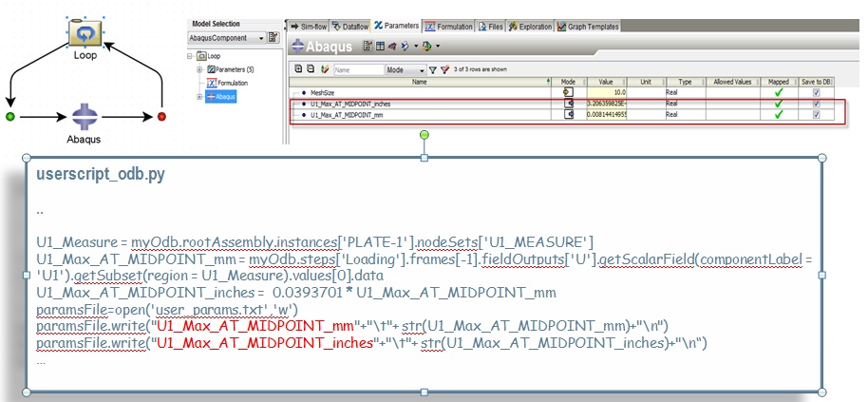Open the Graph Templates tab
Screen dimensions: 868x402
click(588, 26)
